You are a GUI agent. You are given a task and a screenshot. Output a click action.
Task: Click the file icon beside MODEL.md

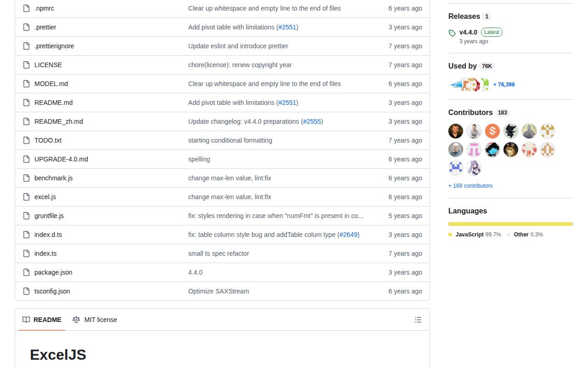[27, 84]
